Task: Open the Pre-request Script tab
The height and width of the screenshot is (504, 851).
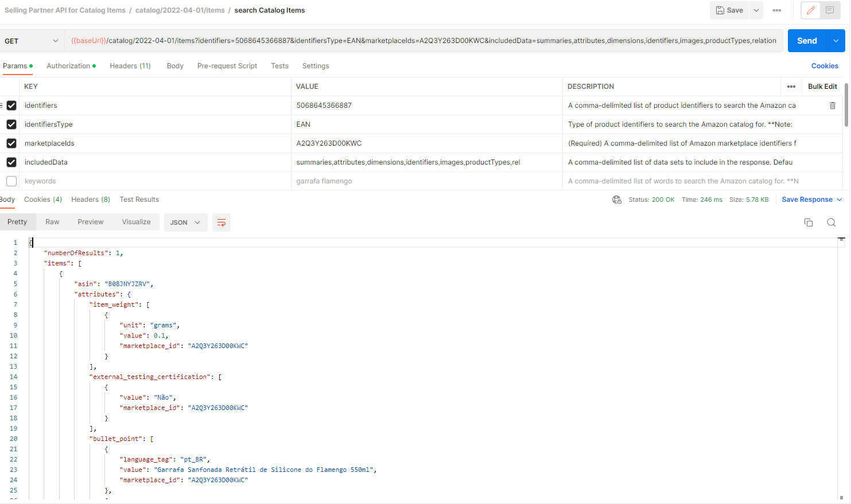Action: tap(227, 66)
